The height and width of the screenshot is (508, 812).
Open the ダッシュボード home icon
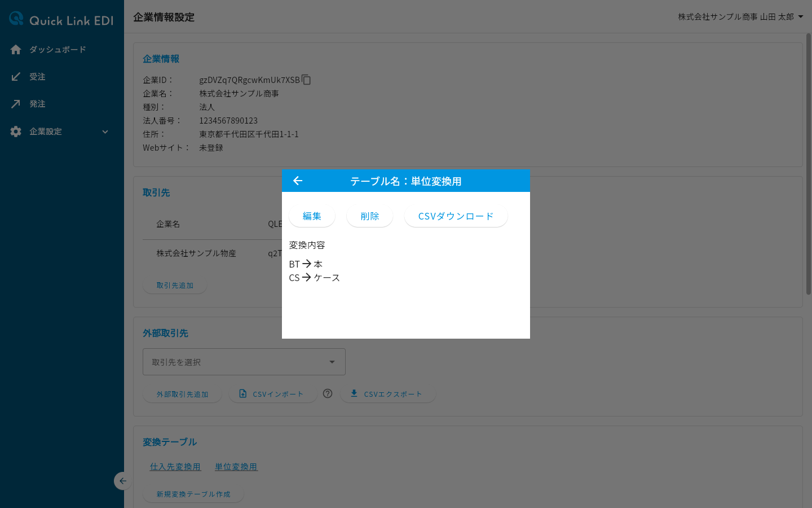pyautogui.click(x=16, y=50)
